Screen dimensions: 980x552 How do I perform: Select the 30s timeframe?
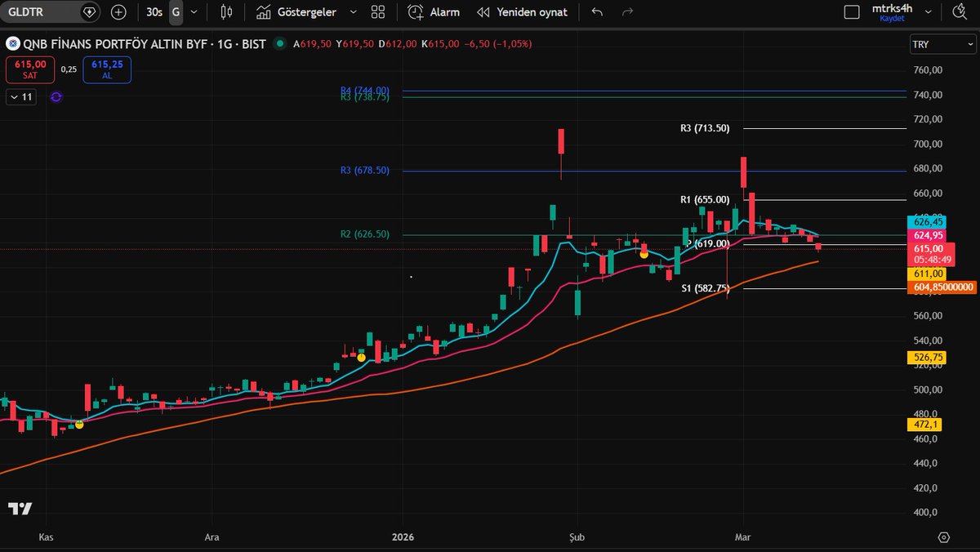pyautogui.click(x=154, y=12)
